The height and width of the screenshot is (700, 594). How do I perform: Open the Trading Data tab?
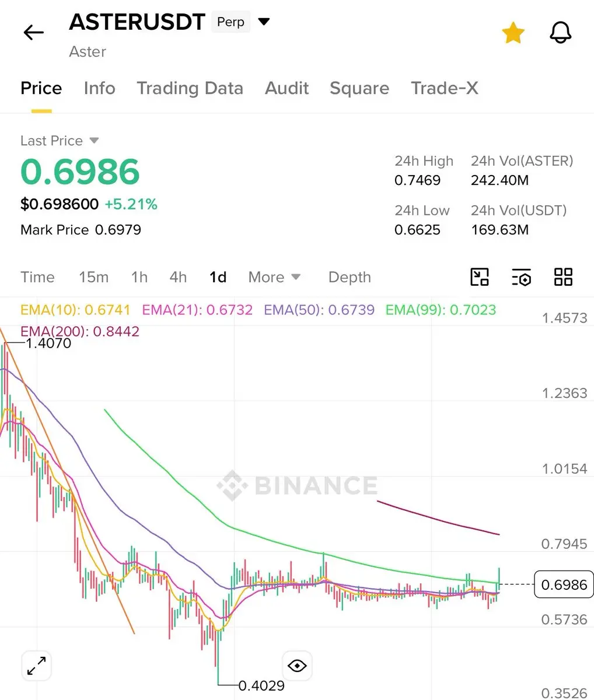pos(190,88)
